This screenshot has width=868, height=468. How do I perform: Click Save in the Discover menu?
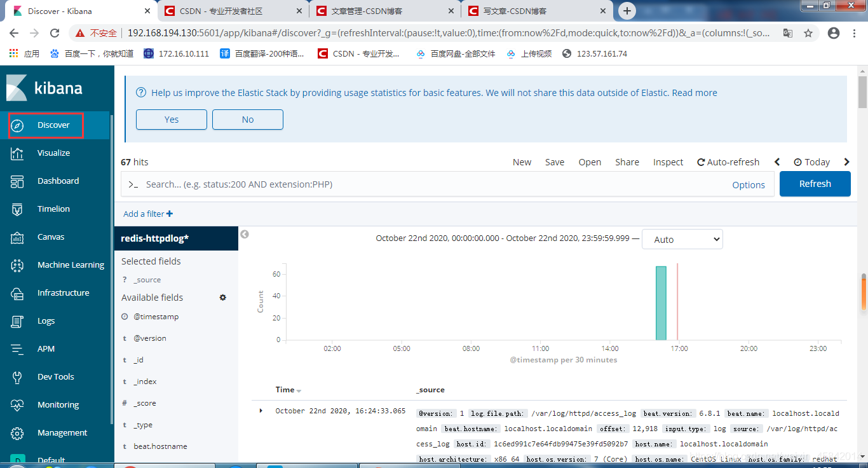coord(555,162)
